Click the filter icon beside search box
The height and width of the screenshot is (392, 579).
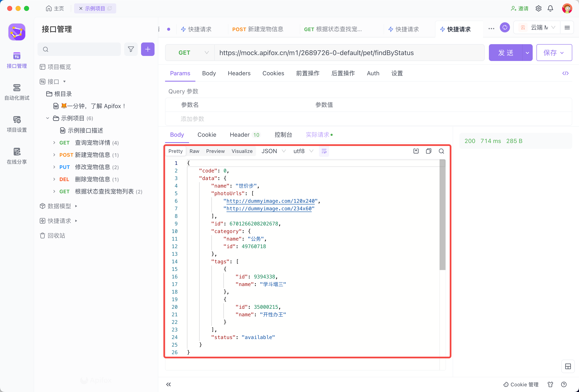(131, 49)
